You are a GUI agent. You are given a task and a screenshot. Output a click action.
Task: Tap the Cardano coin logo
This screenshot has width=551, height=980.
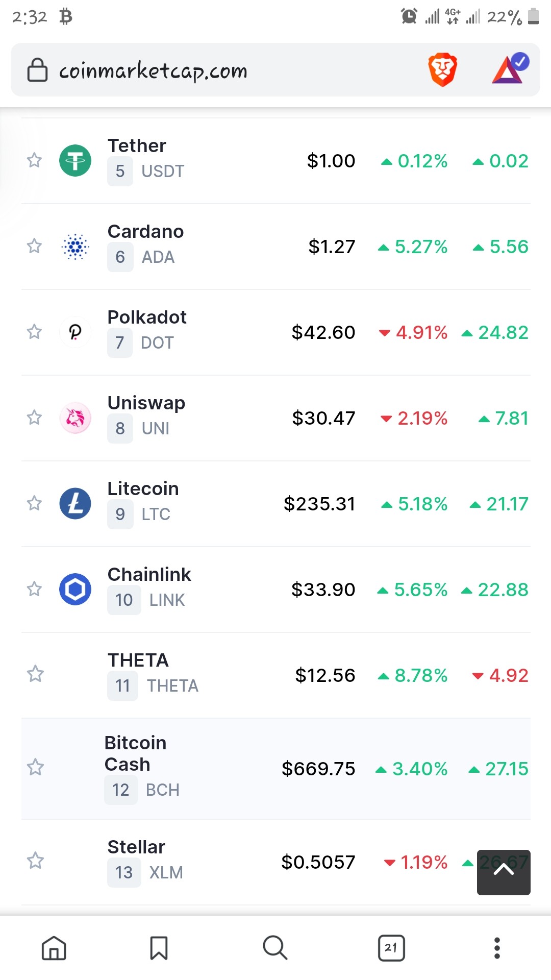pyautogui.click(x=76, y=246)
